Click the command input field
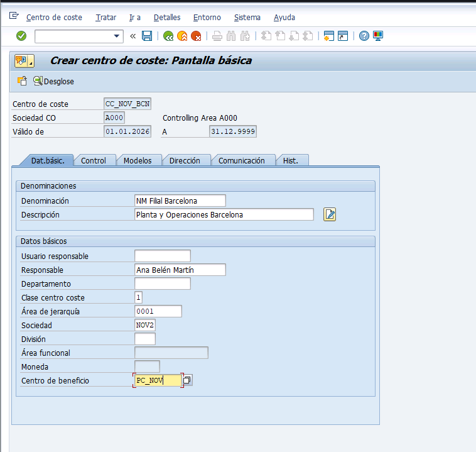 pyautogui.click(x=74, y=36)
